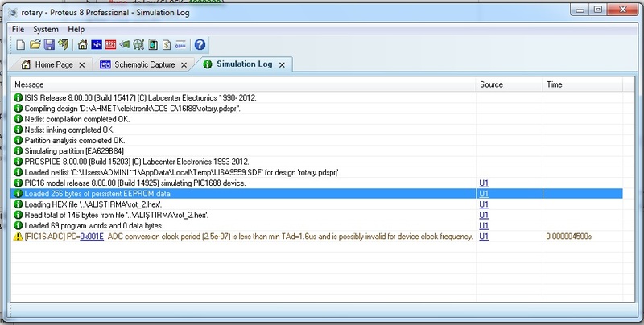Sort by the Message column header
The width and height of the screenshot is (644, 325).
(x=243, y=84)
